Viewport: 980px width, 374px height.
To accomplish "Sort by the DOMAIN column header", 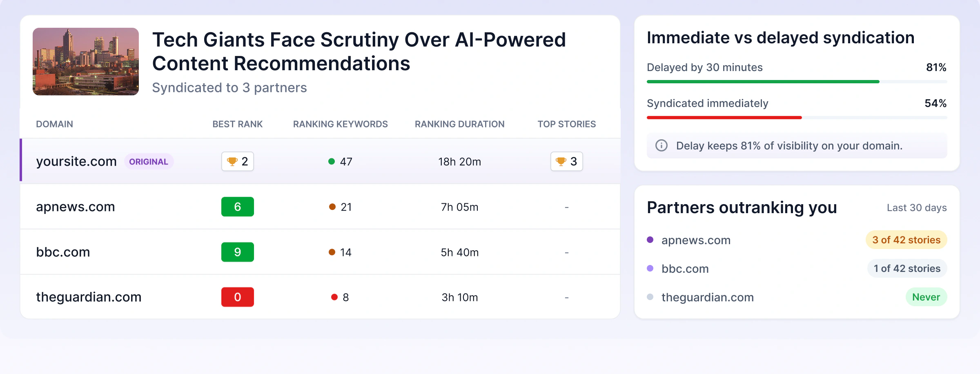I will pos(54,124).
